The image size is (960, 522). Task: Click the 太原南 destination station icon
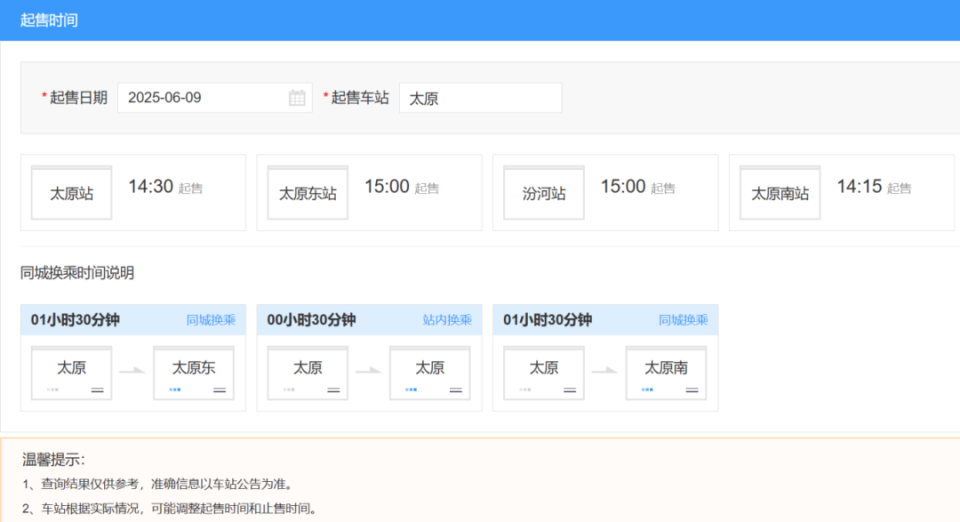click(666, 373)
